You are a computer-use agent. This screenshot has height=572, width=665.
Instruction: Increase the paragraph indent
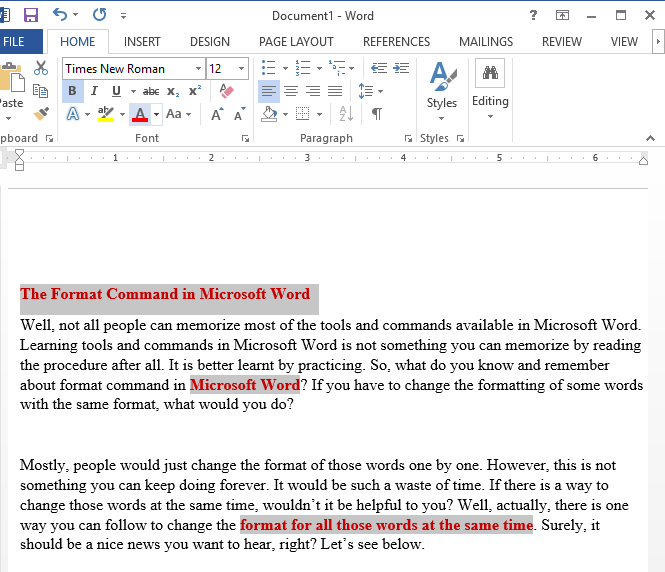click(x=401, y=68)
